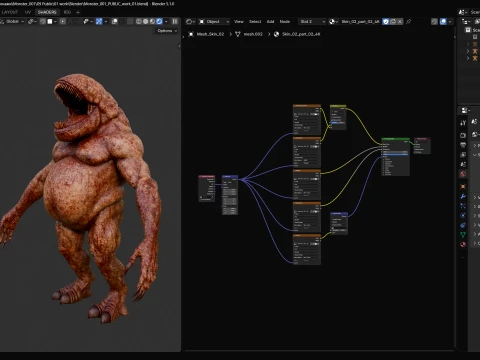Screen dimensions: 480x360
Task: Open the overlays options dropdown arrow
Action: [121, 22]
